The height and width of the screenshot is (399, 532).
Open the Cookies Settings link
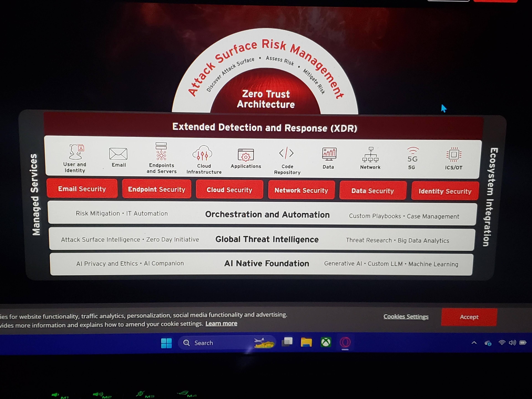click(406, 317)
